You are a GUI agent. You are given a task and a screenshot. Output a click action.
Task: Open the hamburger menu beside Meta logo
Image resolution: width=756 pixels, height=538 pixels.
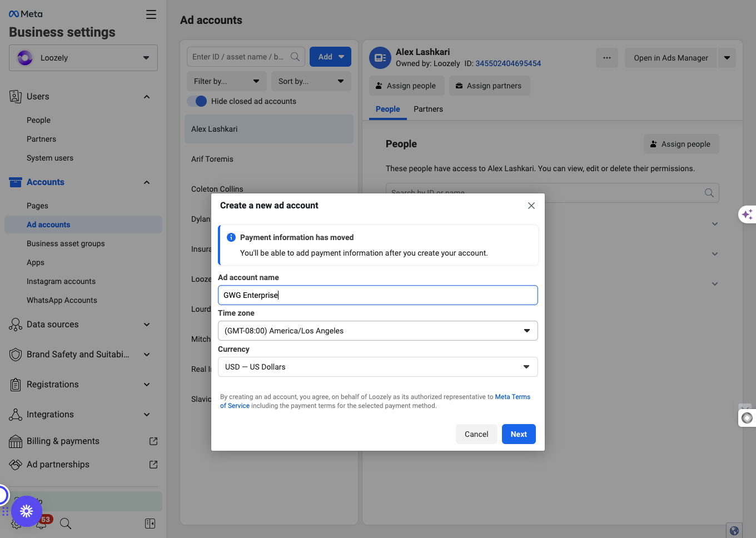click(151, 14)
